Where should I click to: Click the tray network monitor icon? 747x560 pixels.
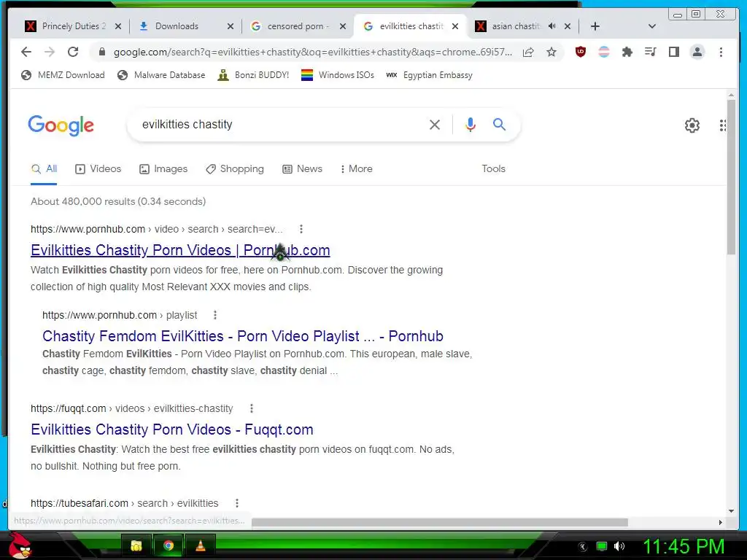pos(602,546)
